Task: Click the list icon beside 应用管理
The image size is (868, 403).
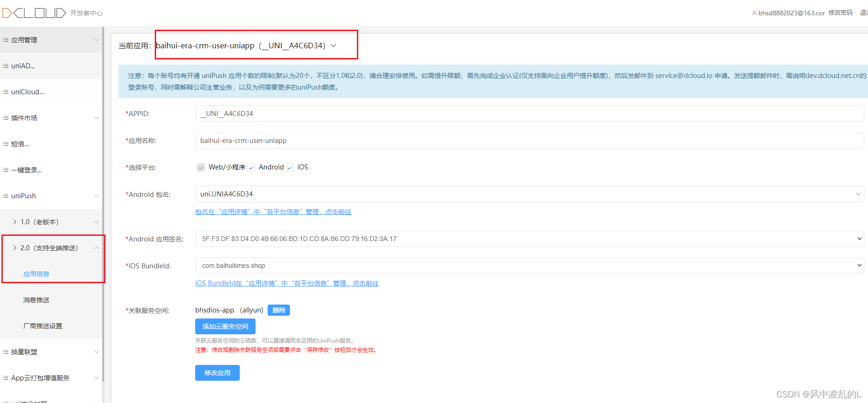Action: 6,40
